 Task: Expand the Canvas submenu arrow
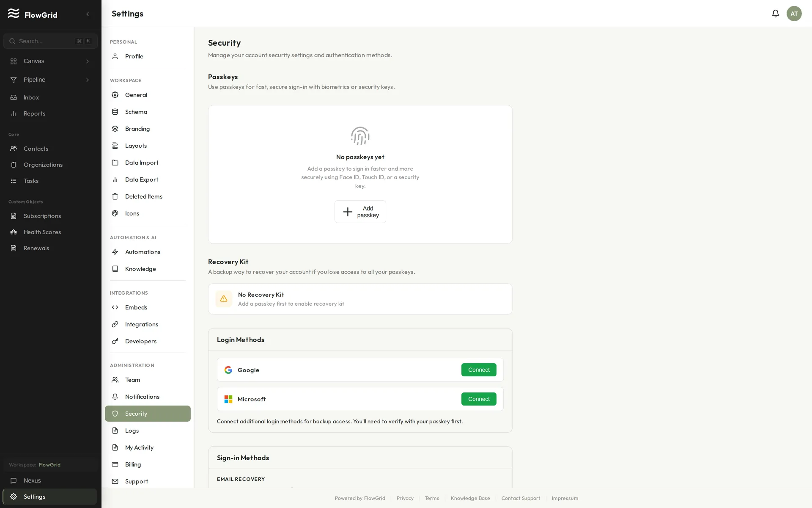pyautogui.click(x=88, y=61)
